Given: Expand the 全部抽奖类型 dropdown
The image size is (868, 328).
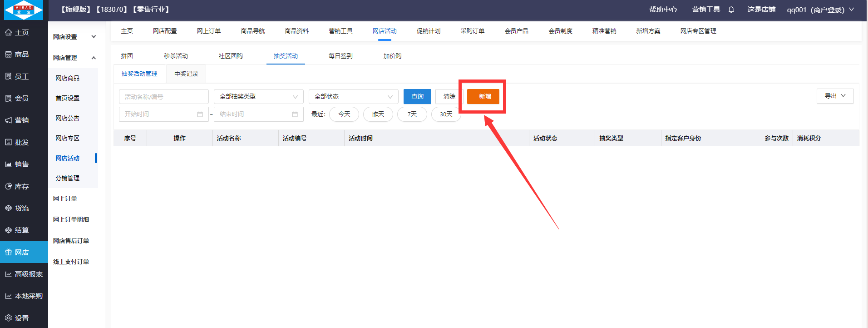Looking at the screenshot, I should click(x=258, y=97).
